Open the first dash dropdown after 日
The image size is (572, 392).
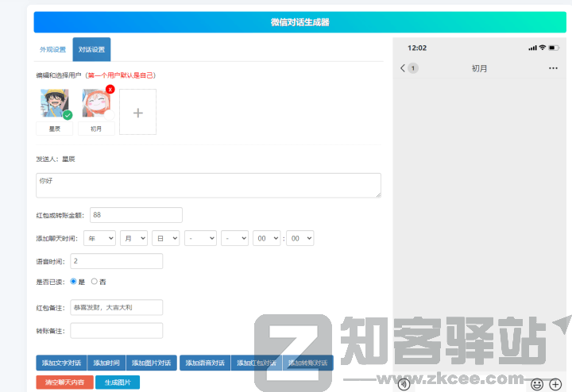coord(201,238)
